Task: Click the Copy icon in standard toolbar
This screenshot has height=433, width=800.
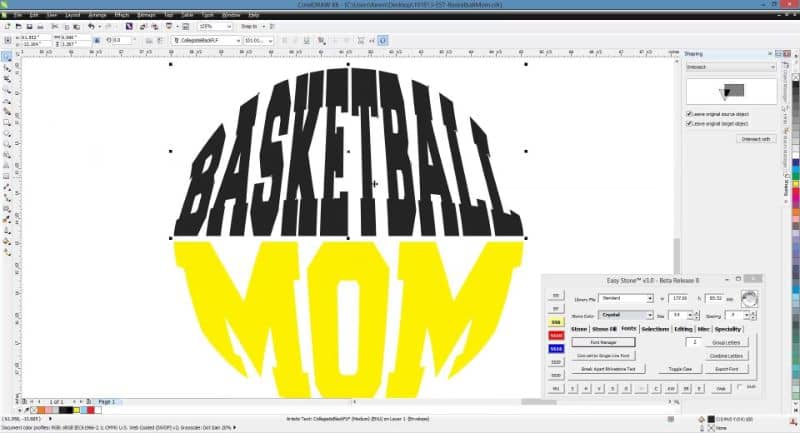Action: pyautogui.click(x=66, y=27)
